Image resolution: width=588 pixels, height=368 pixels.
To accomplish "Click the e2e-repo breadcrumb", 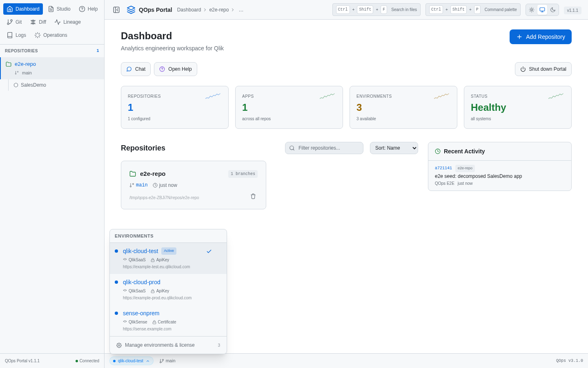I will [x=219, y=10].
